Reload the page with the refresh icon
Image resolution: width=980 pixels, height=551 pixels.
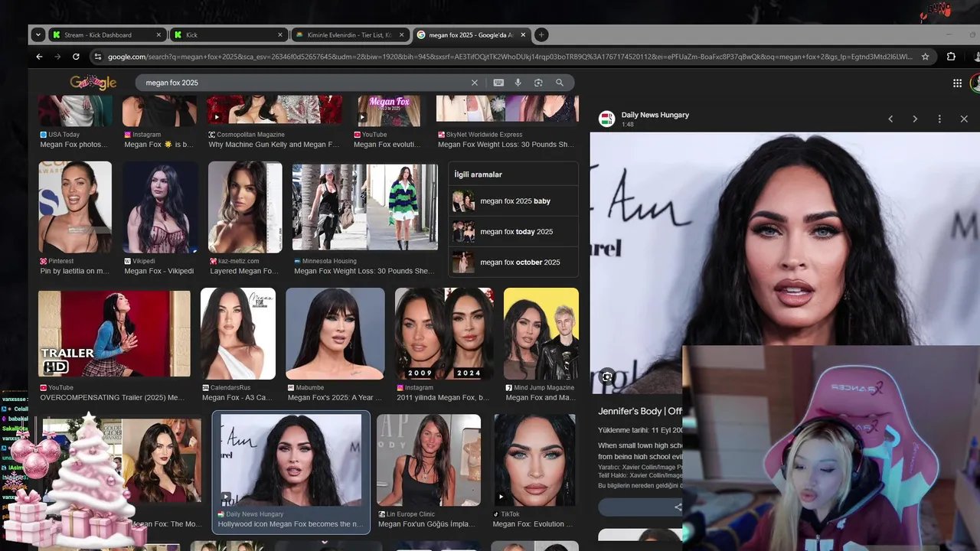click(x=76, y=57)
